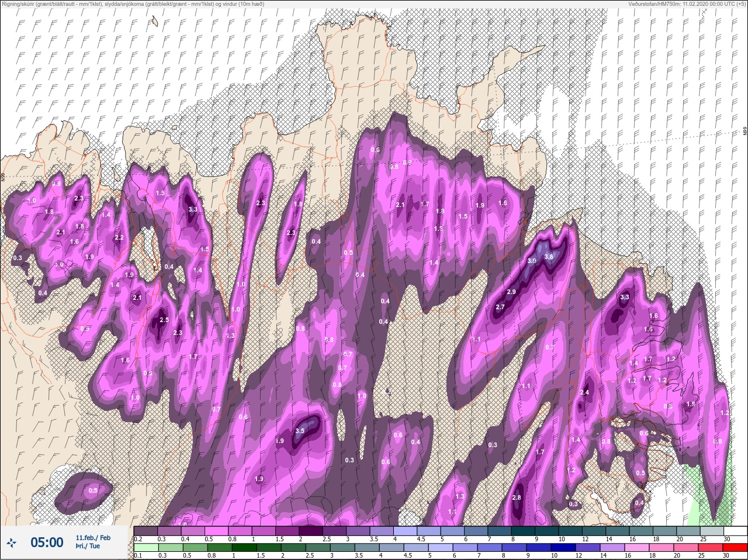The width and height of the screenshot is (748, 560).
Task: Select the bottom legend swatch between 18 and 20
Action: click(663, 548)
